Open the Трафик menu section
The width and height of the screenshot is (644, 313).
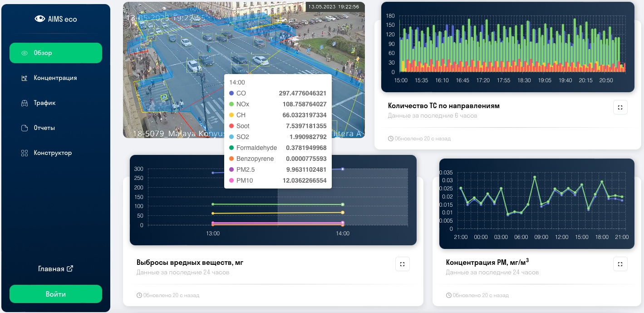(44, 103)
